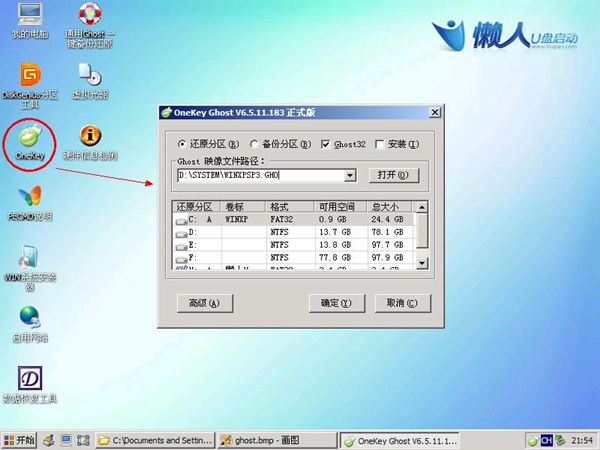Click the 取消(C) cancel button
The width and height of the screenshot is (600, 450).
tap(403, 303)
